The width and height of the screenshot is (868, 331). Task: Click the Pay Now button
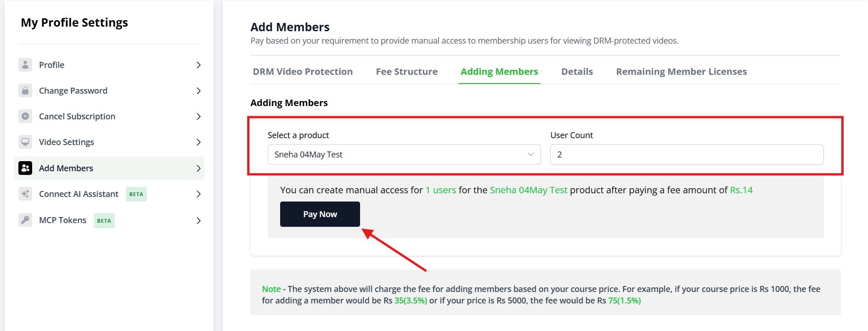(320, 214)
